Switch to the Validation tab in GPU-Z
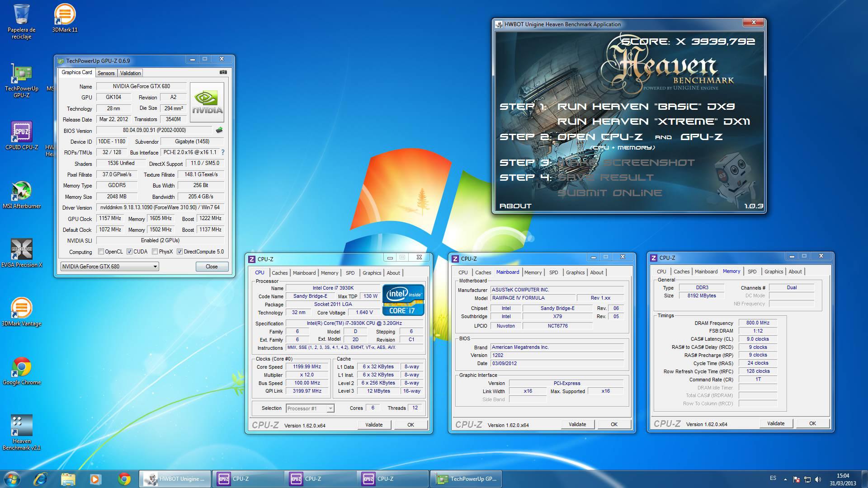This screenshot has width=868, height=488. click(131, 73)
